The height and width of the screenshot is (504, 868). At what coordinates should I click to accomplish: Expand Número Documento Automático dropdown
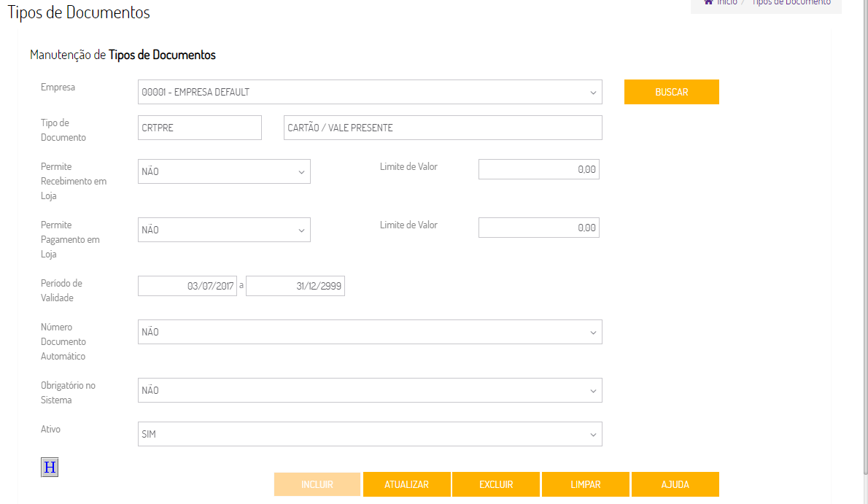tap(370, 332)
